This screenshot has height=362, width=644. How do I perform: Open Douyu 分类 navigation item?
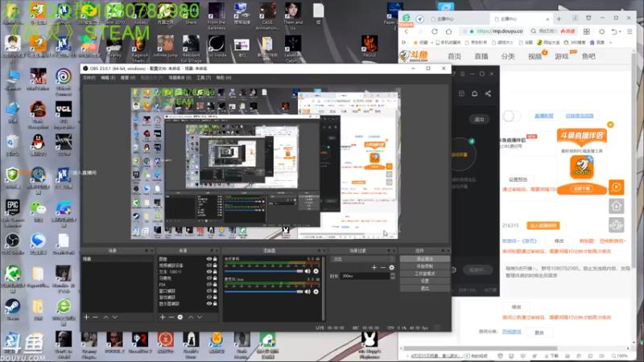click(x=508, y=56)
